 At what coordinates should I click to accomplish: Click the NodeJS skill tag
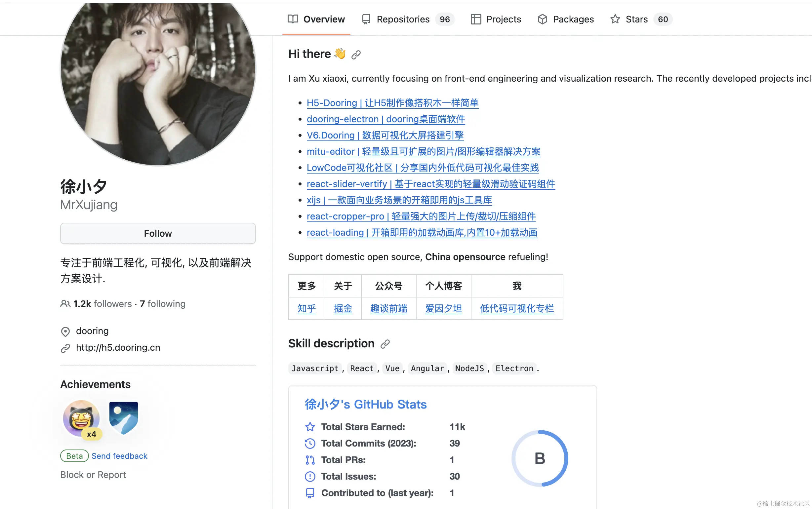(469, 368)
